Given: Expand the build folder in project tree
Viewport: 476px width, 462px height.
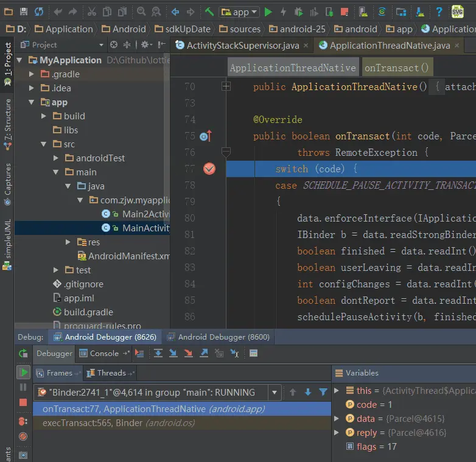Looking at the screenshot, I should pyautogui.click(x=44, y=116).
